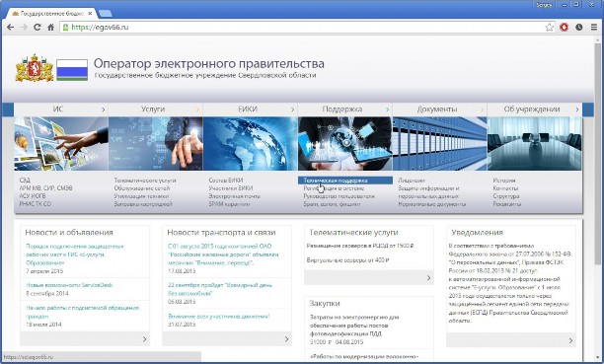604x364 pixels.
Task: Open the Состав ЕИКИ link
Action: 226,181
